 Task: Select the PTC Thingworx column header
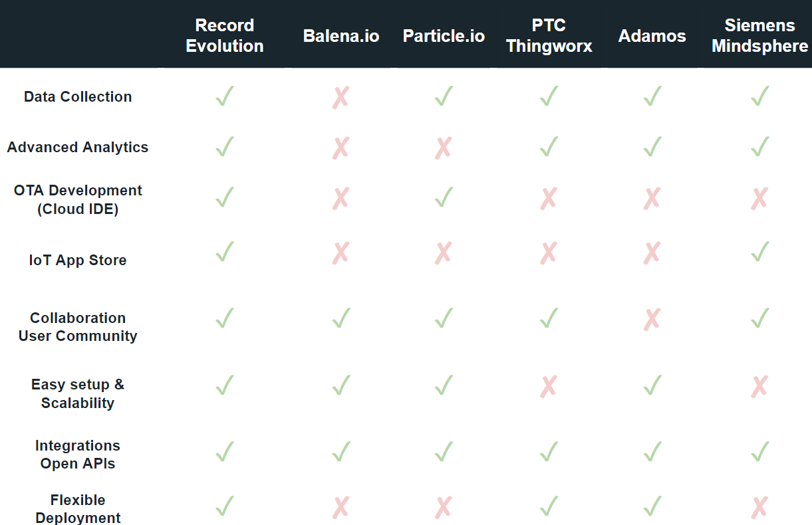coord(549,35)
